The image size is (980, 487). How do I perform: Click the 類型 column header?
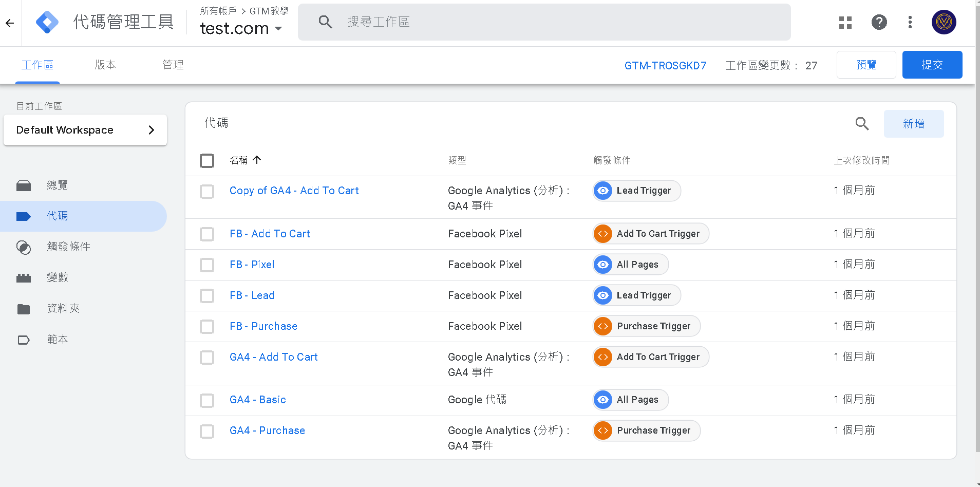click(x=457, y=160)
